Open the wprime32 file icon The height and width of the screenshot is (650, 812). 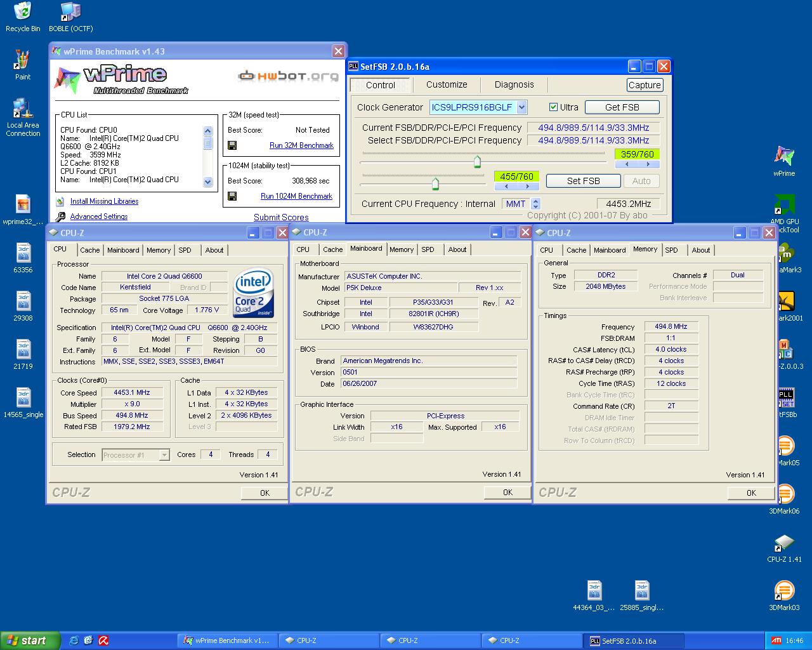pyautogui.click(x=23, y=210)
